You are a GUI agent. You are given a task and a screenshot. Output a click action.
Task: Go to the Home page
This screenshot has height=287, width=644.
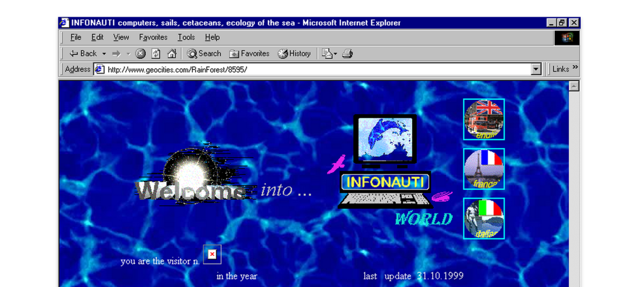(172, 54)
